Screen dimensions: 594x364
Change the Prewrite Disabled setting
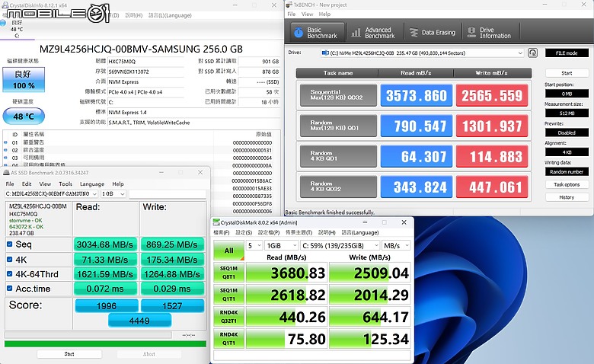pos(567,133)
